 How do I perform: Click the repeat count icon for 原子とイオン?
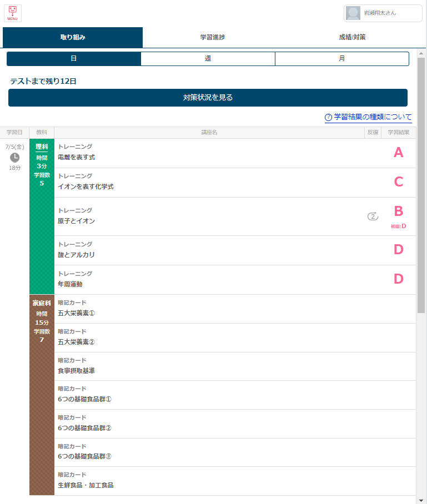tap(373, 216)
